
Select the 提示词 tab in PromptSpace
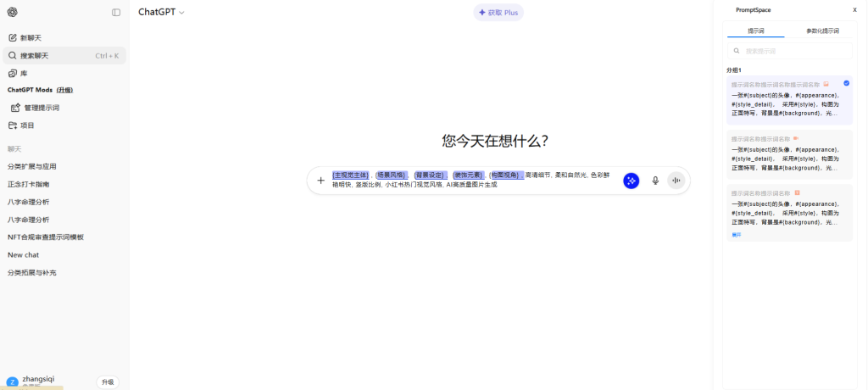pos(755,31)
